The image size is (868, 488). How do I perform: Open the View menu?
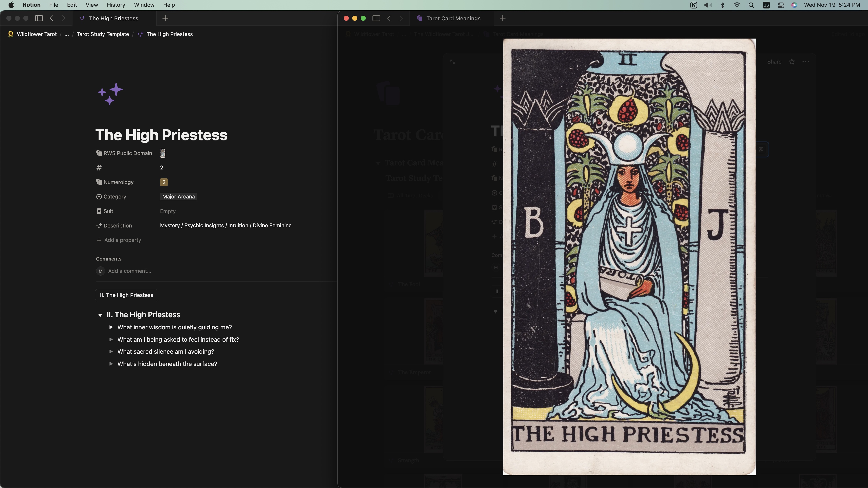[x=92, y=5]
